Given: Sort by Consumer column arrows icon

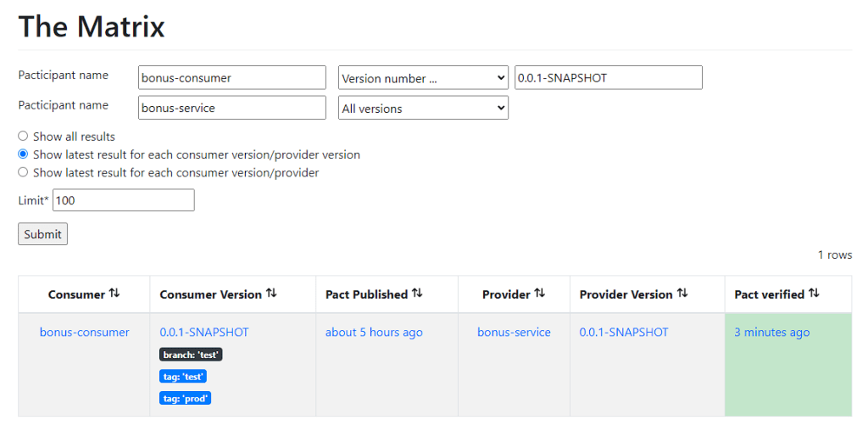Looking at the screenshot, I should [114, 294].
